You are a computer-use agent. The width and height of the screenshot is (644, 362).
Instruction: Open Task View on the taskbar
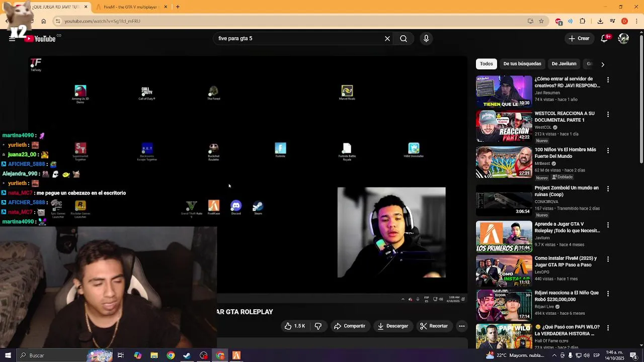click(121, 355)
